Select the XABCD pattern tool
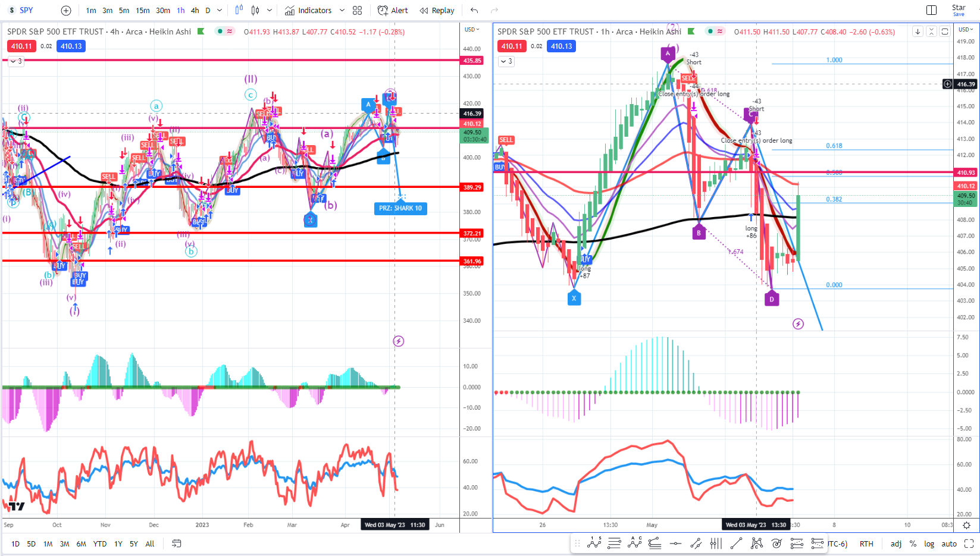 pyautogui.click(x=756, y=543)
